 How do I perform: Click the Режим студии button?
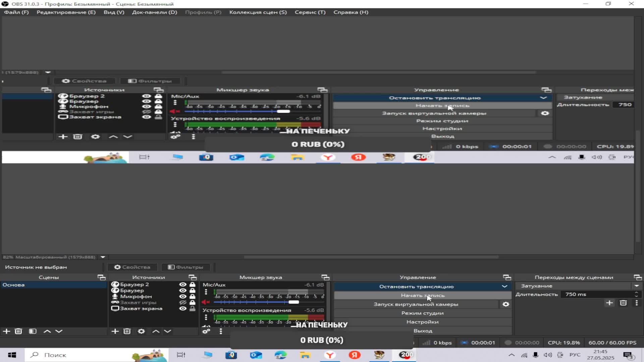(x=422, y=313)
